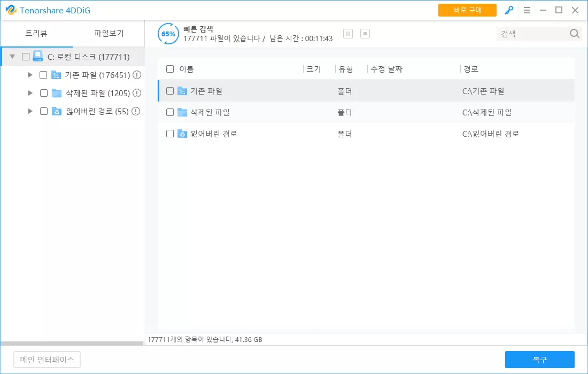Switch to the 파일보기 tab
588x374 pixels.
pos(109,33)
